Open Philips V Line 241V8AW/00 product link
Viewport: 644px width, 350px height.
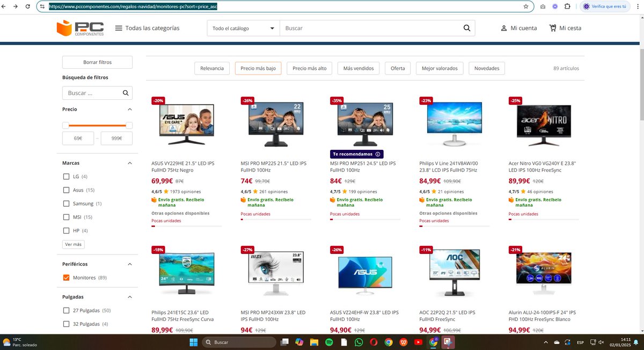click(449, 166)
